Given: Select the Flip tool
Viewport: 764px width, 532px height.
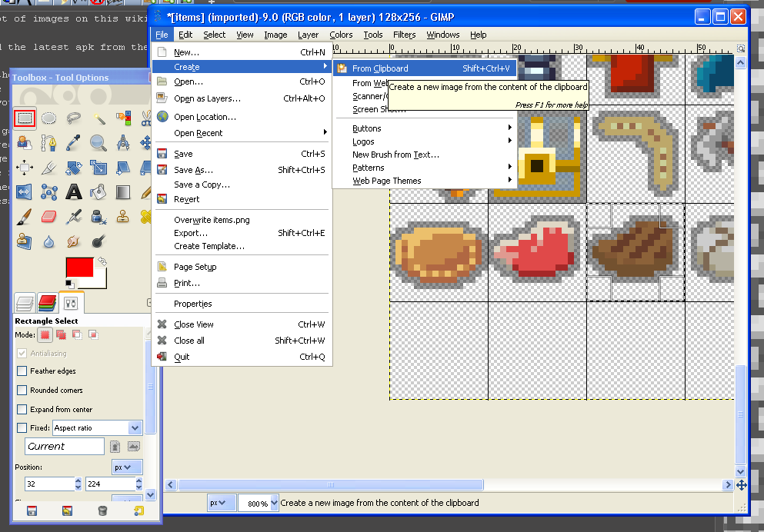Looking at the screenshot, I should pyautogui.click(x=25, y=192).
